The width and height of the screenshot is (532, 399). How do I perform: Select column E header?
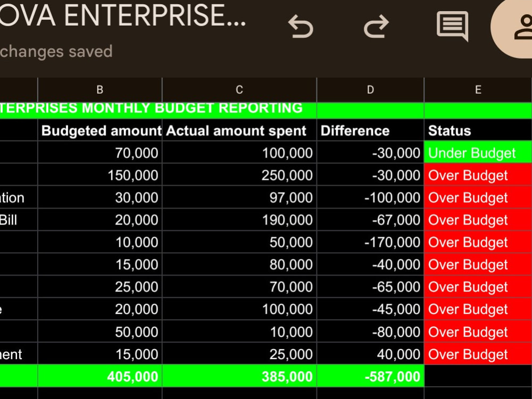pos(478,90)
